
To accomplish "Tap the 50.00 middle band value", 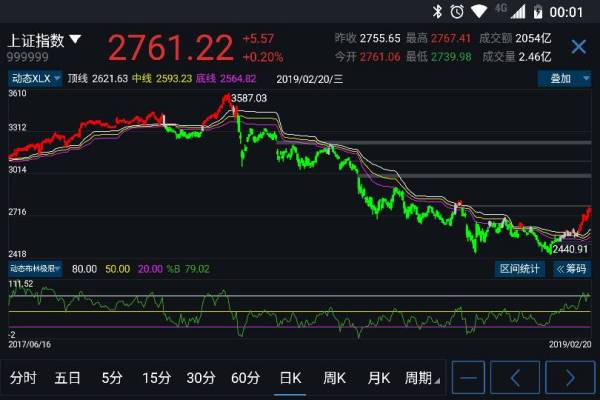I will 117,269.
